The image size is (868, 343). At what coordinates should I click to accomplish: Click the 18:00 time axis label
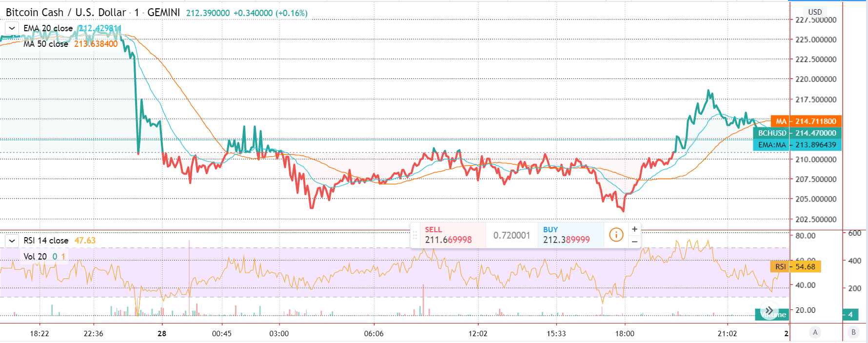click(x=625, y=334)
